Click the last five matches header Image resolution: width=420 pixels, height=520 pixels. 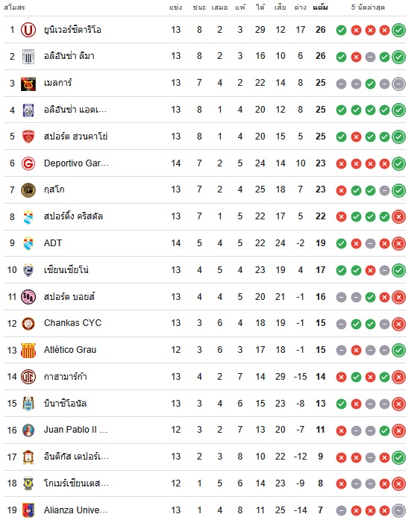tap(368, 7)
